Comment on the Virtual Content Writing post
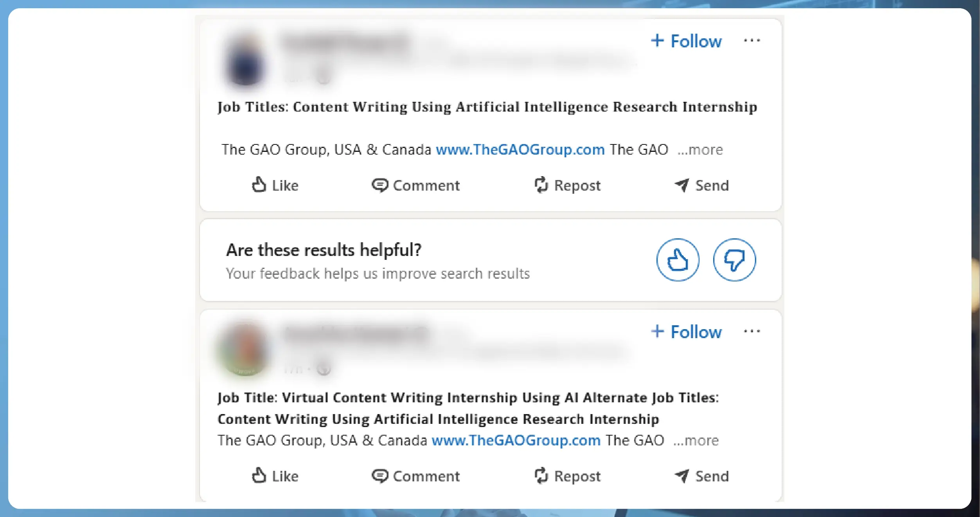Viewport: 980px width, 517px height. 415,476
